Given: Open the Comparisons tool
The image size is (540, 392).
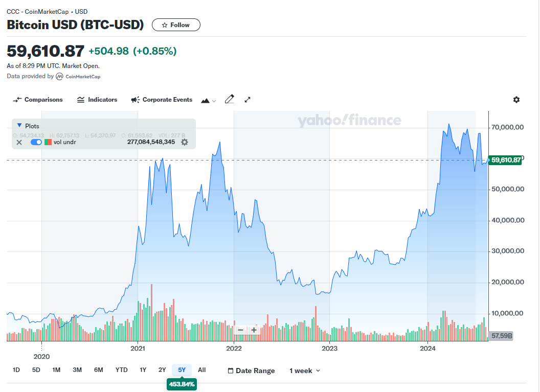Looking at the screenshot, I should [x=38, y=100].
